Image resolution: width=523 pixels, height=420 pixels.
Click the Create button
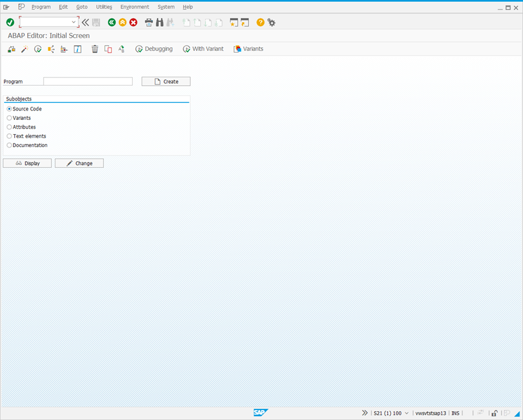point(165,81)
